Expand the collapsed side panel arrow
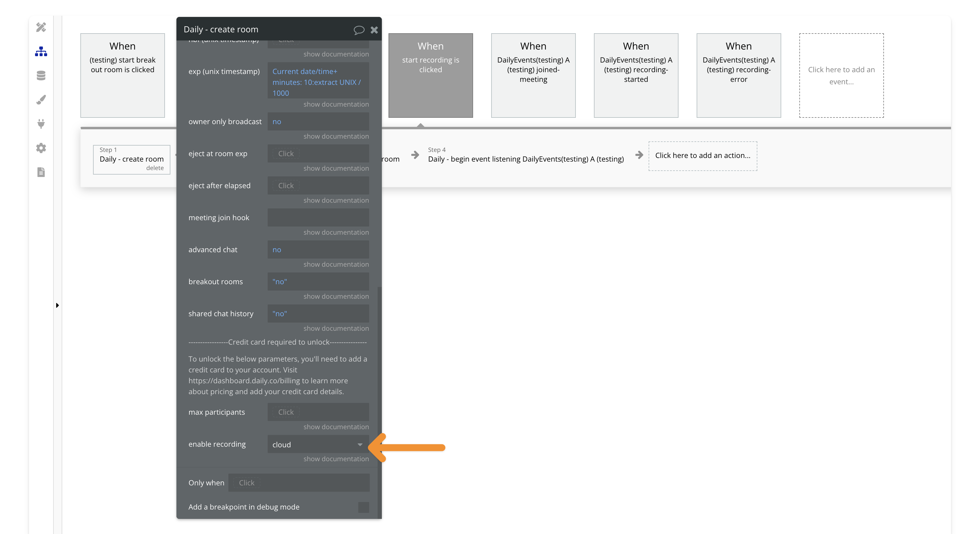 pyautogui.click(x=57, y=305)
